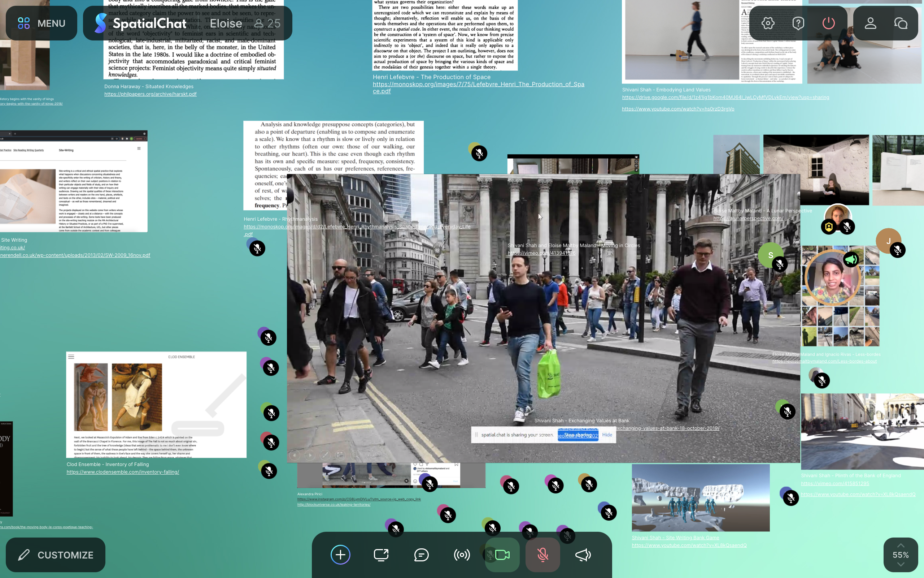This screenshot has height=578, width=924.
Task: Open the blockuniverse leaking-territories link
Action: click(x=334, y=505)
